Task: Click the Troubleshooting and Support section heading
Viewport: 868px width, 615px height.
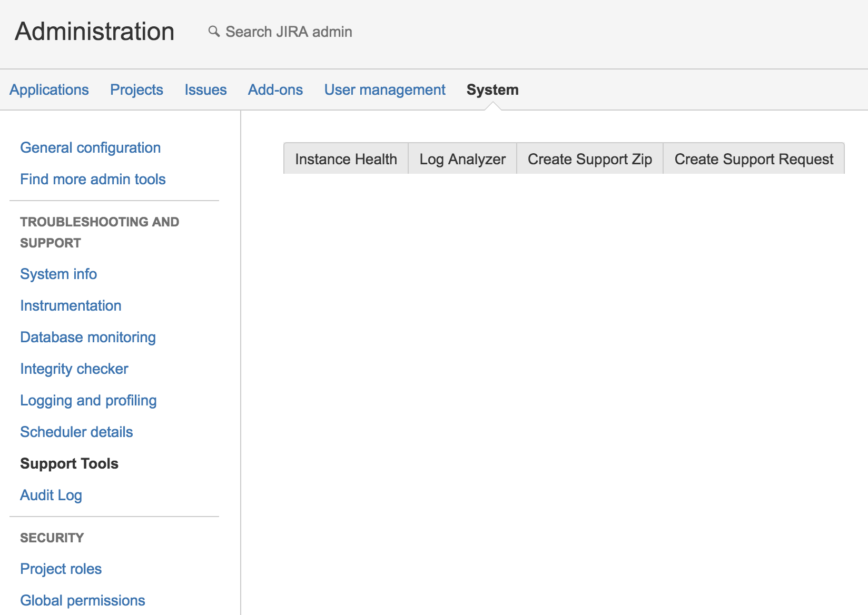Action: [100, 232]
